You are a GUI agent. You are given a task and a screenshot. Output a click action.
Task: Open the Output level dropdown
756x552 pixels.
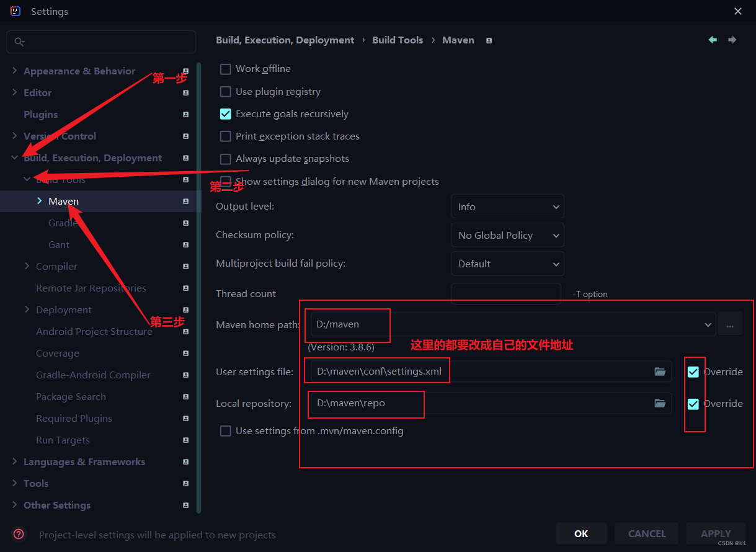pyautogui.click(x=507, y=207)
